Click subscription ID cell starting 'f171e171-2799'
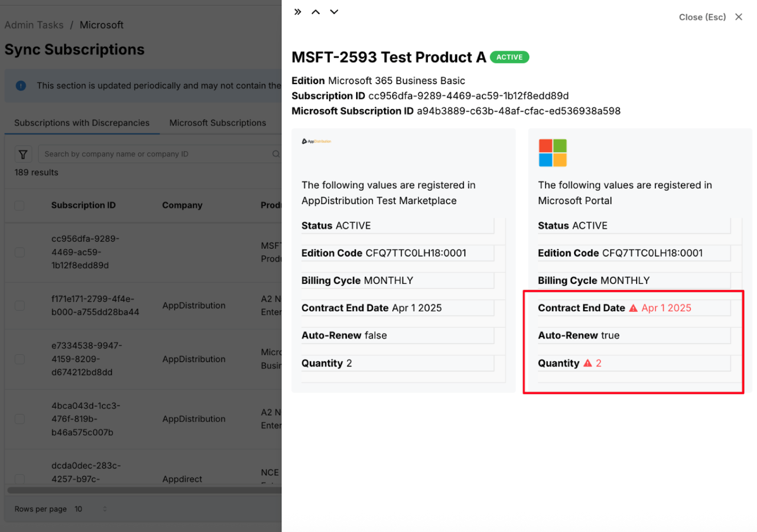This screenshot has width=757, height=532. point(95,306)
